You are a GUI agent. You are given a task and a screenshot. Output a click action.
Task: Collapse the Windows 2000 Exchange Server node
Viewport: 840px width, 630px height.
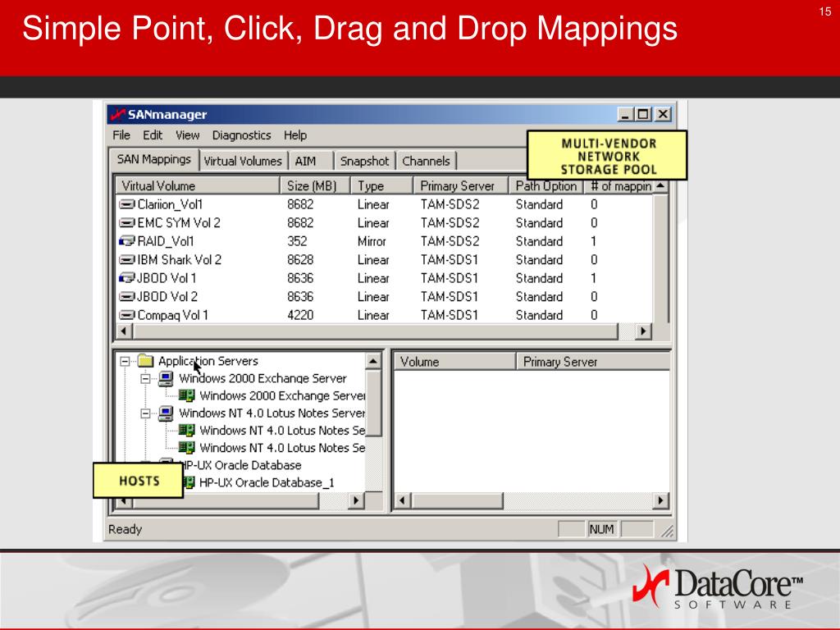145,379
